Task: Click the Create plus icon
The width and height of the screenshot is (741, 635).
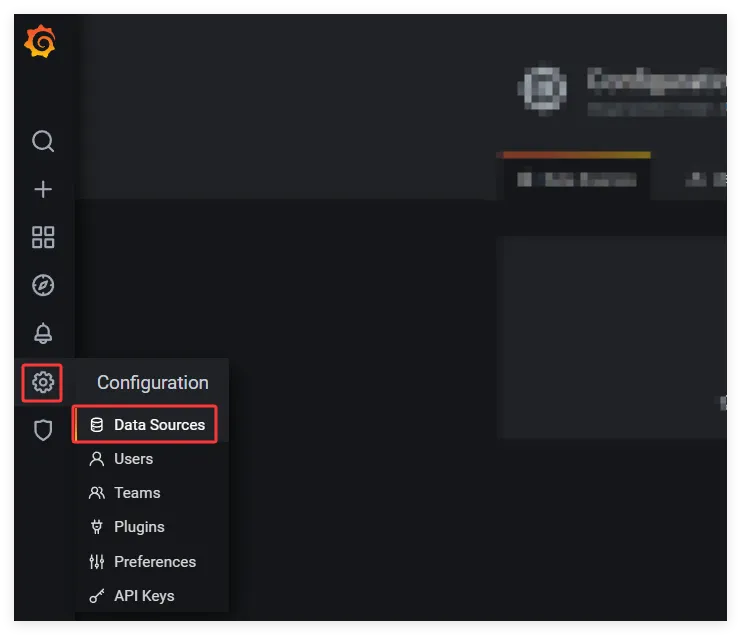Action: click(x=43, y=189)
